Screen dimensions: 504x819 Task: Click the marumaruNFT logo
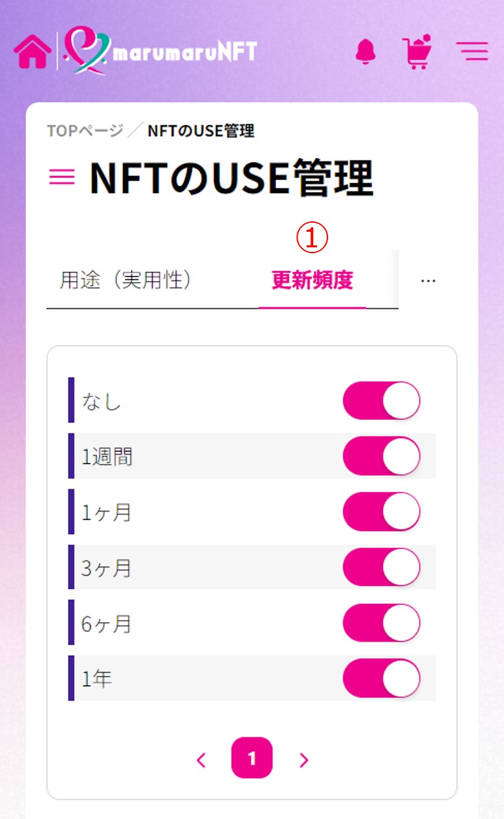(160, 50)
